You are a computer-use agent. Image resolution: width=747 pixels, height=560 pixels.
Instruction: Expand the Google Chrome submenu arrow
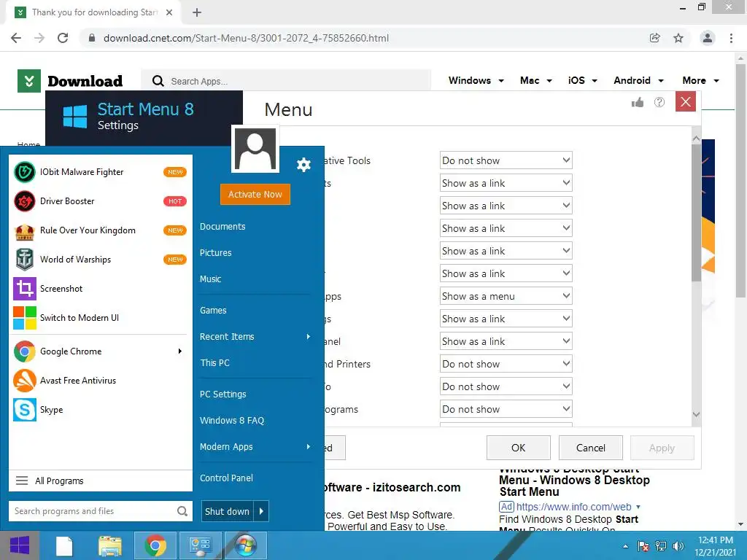(180, 351)
